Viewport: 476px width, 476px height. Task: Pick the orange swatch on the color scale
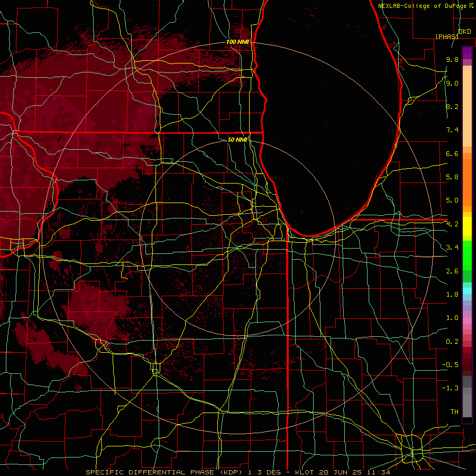[467, 182]
